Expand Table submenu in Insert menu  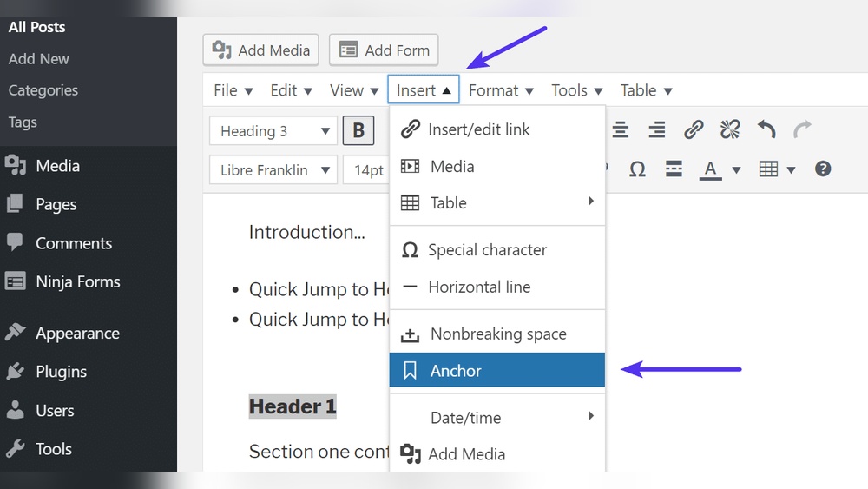(497, 202)
